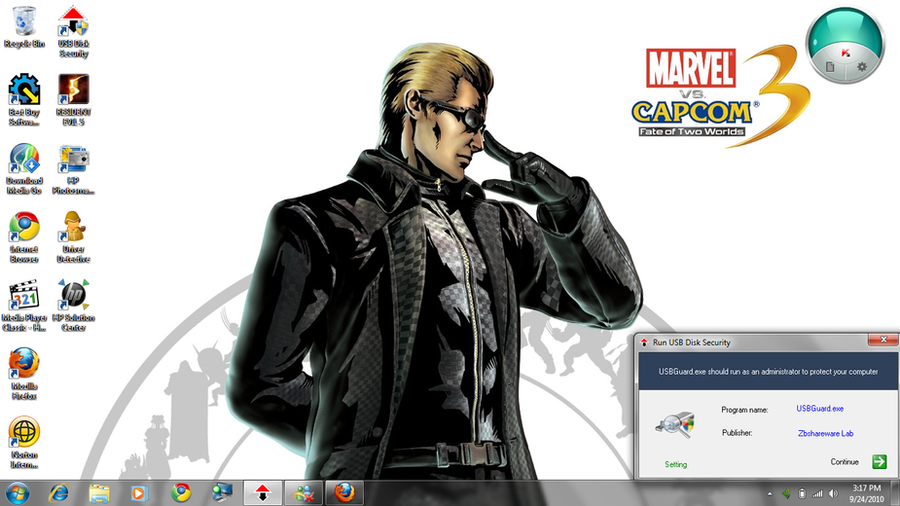The width and height of the screenshot is (900, 506).
Task: Click the green tray notification icon
Action: (786, 493)
